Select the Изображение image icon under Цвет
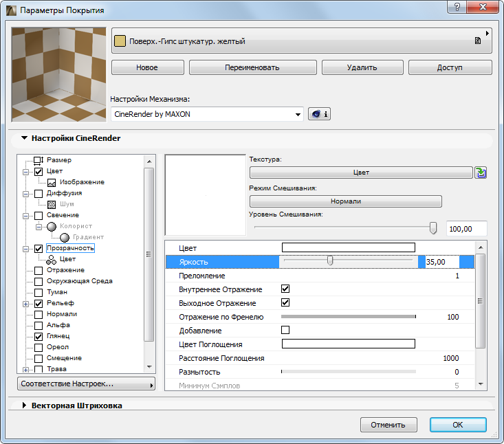The height and width of the screenshot is (444, 504). (x=52, y=183)
